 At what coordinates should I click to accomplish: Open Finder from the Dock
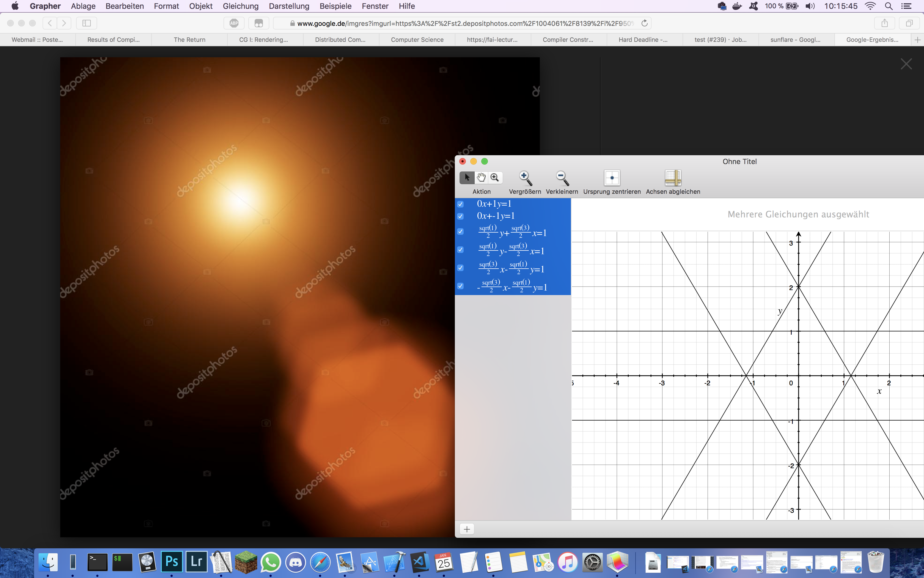coord(48,562)
